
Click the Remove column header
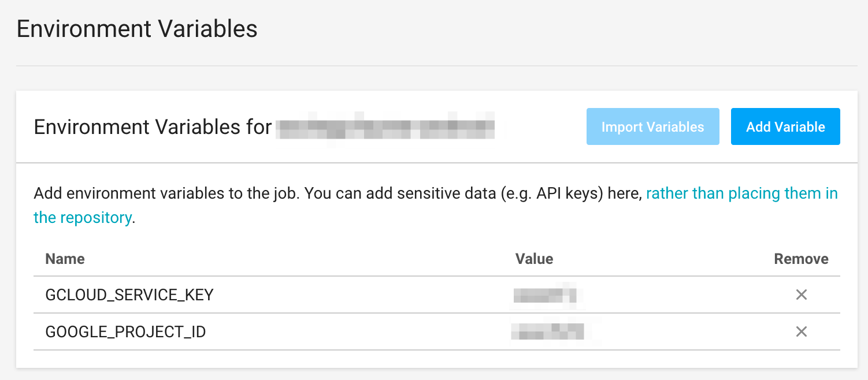click(801, 259)
